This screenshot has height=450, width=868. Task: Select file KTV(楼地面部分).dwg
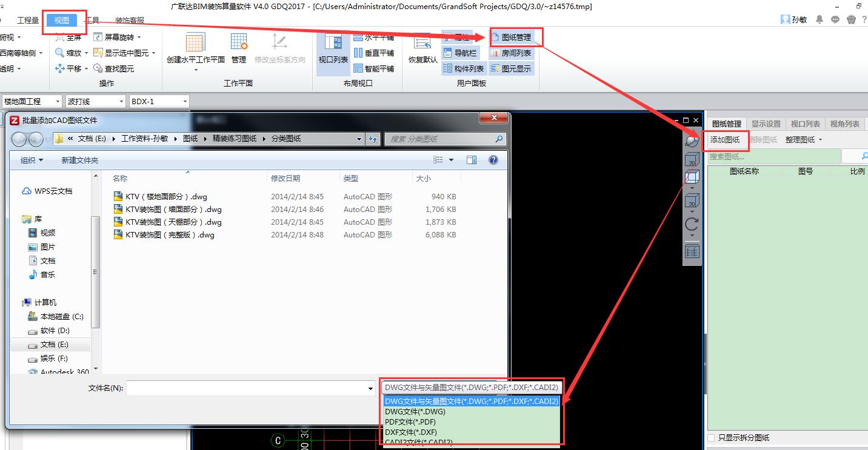click(x=161, y=196)
